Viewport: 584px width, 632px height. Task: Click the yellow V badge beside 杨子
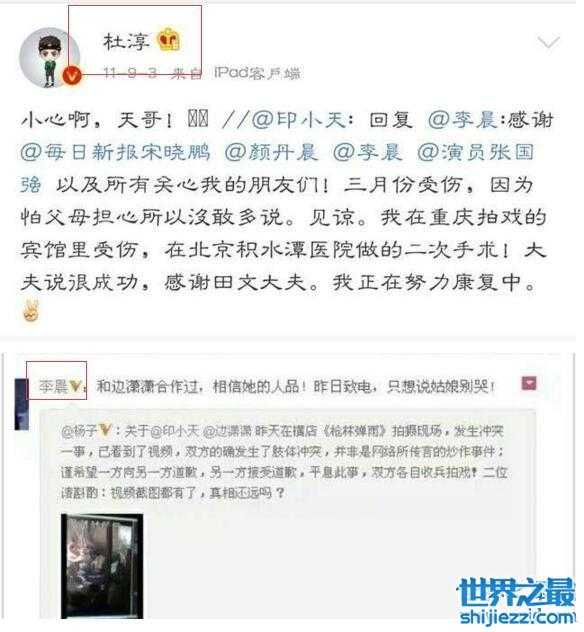pos(104,430)
